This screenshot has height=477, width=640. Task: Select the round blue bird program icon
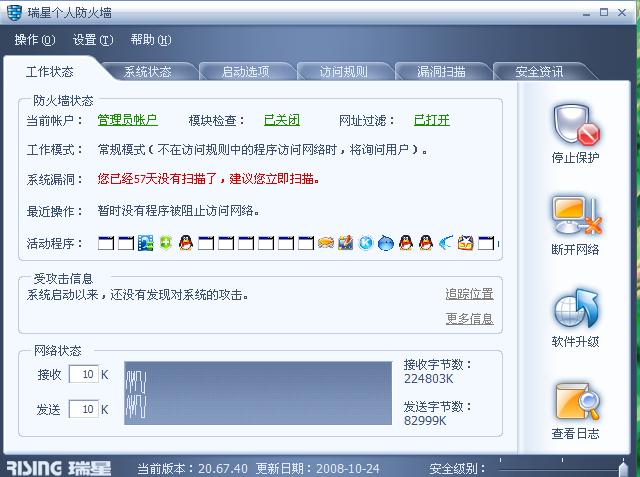[386, 243]
